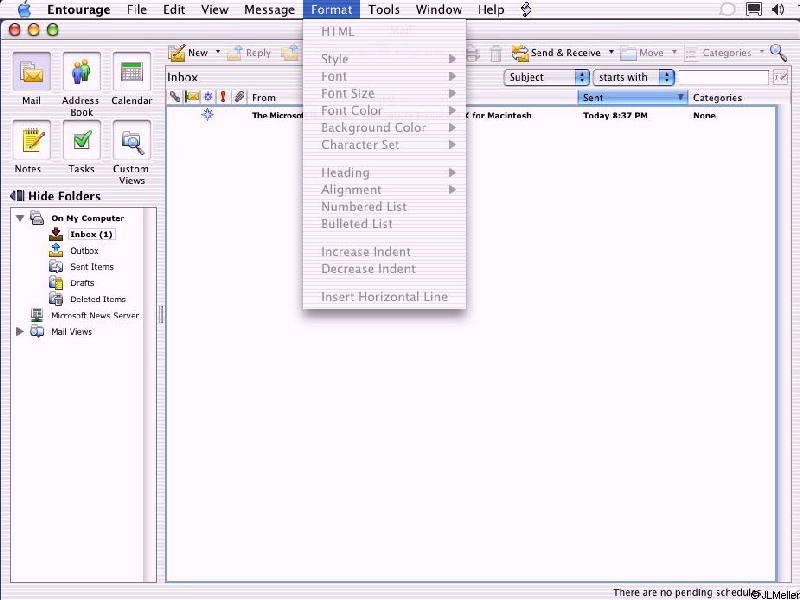Open the 'starts with' filter dropdown

634,77
